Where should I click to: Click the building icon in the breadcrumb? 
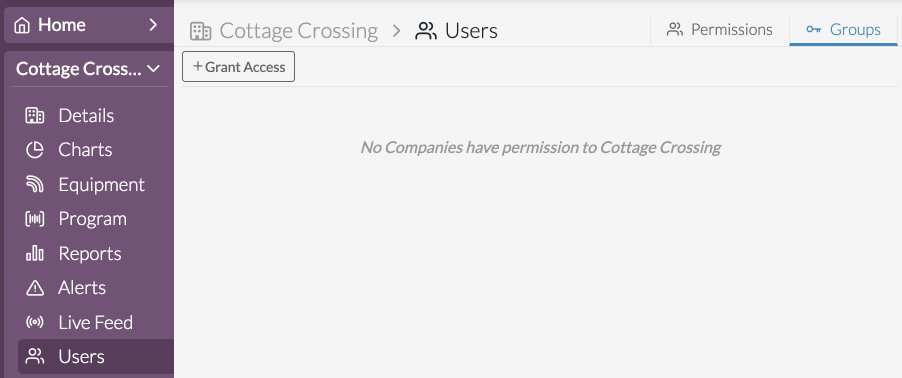coord(201,31)
